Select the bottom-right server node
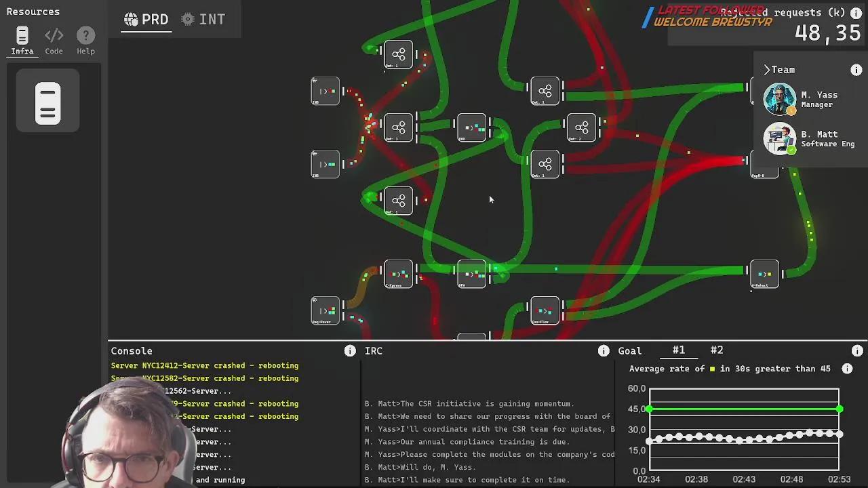 tap(764, 274)
